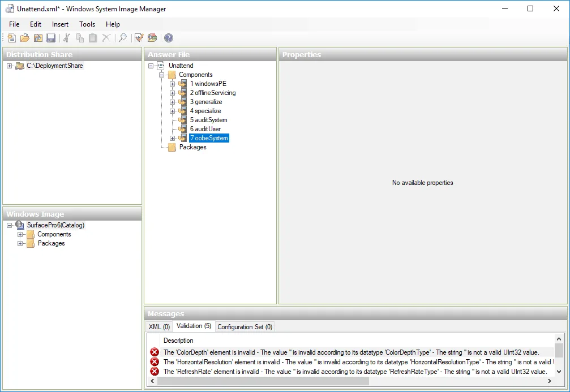Screen dimensions: 570x392
Task: Collapse the Components node in Answer File
Action: [x=161, y=75]
